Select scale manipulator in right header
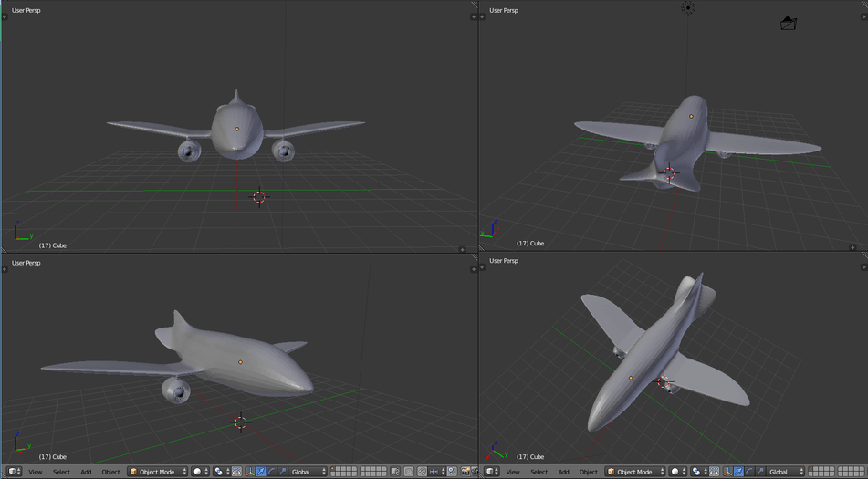The image size is (868, 479). tap(760, 472)
